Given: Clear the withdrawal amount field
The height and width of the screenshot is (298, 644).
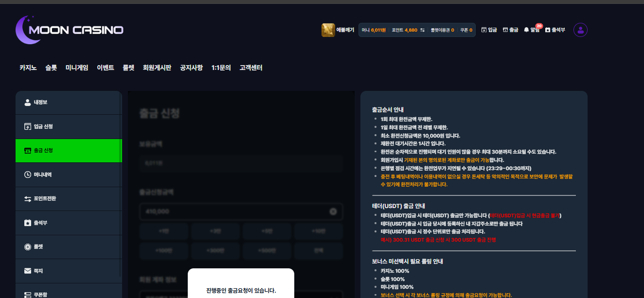Looking at the screenshot, I should (x=333, y=211).
